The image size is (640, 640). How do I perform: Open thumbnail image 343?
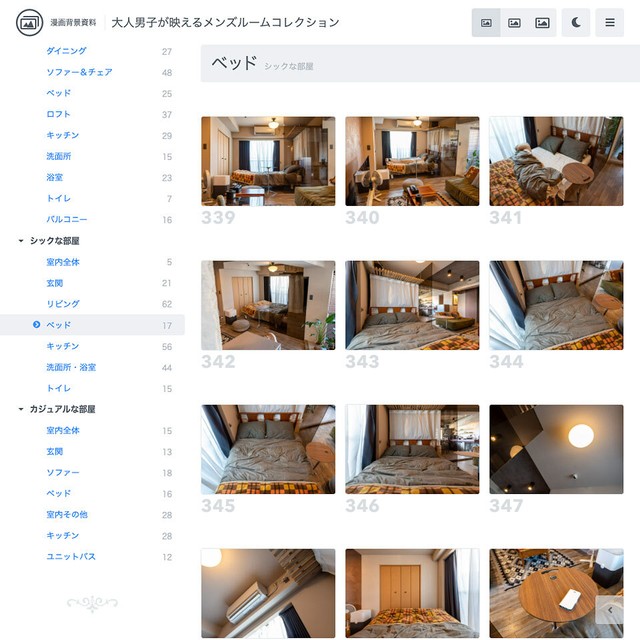(x=412, y=305)
